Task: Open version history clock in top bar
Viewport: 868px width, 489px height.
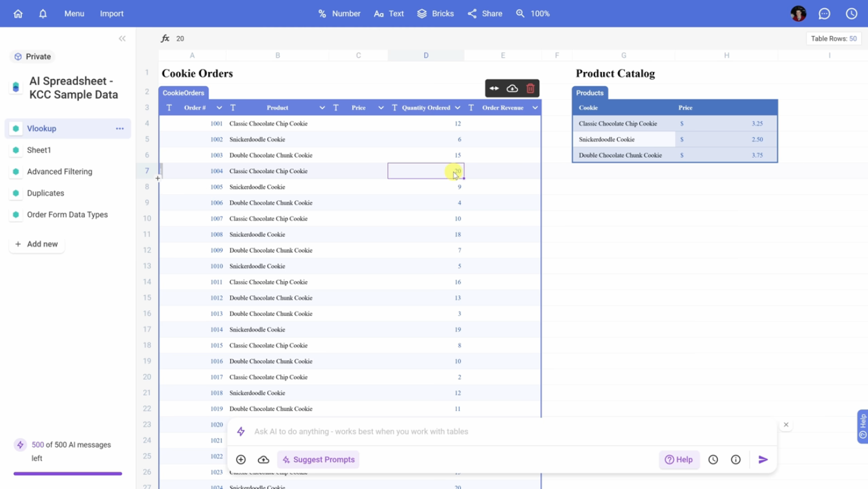Action: pyautogui.click(x=852, y=14)
